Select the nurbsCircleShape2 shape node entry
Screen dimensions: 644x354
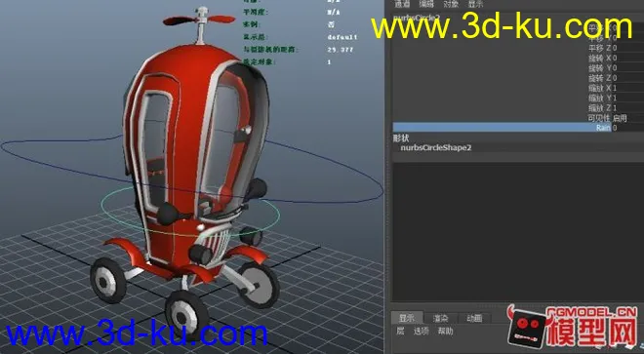pos(436,148)
